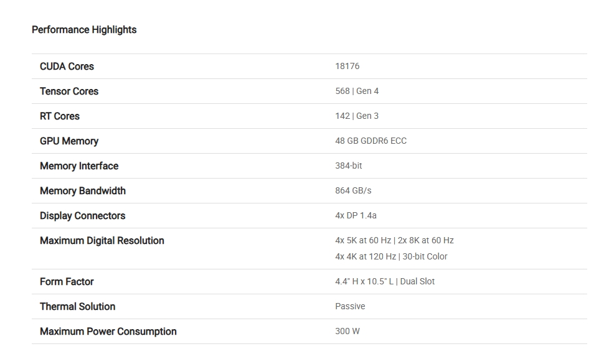Image resolution: width=614 pixels, height=364 pixels.
Task: Click the 142 | Gen 3 value
Action: tap(357, 116)
